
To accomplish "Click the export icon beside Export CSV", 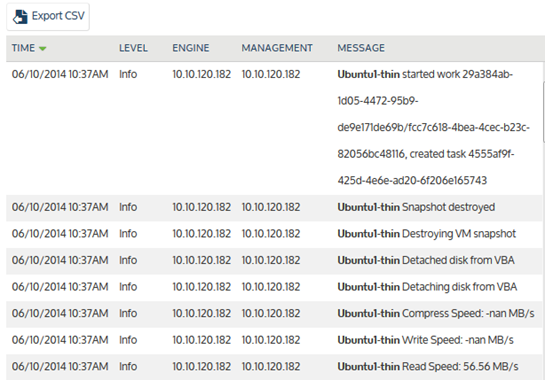I will pyautogui.click(x=20, y=17).
